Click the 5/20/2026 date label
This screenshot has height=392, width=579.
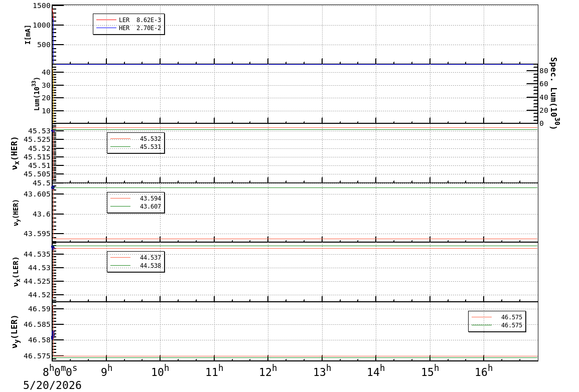52,385
